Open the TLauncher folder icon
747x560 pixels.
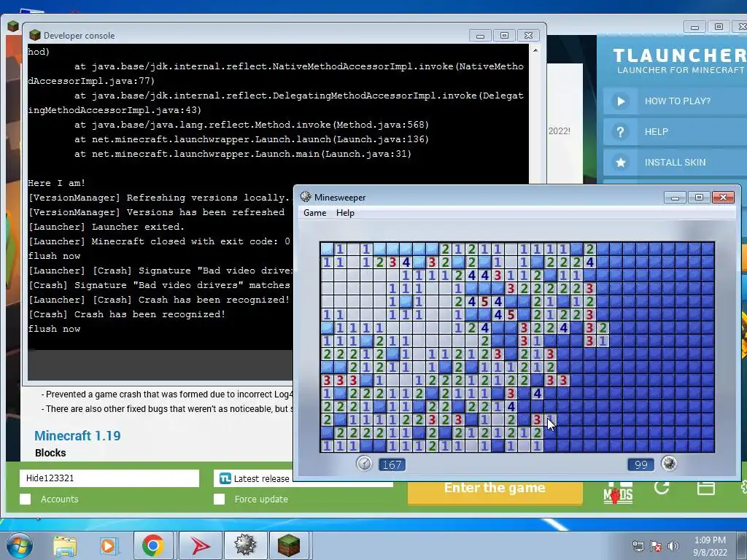705,488
